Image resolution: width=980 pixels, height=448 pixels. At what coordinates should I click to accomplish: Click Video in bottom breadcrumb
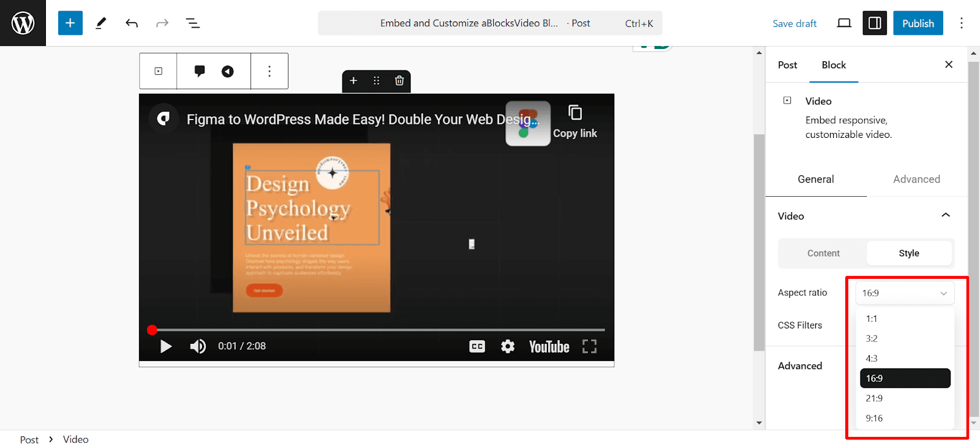click(x=75, y=439)
